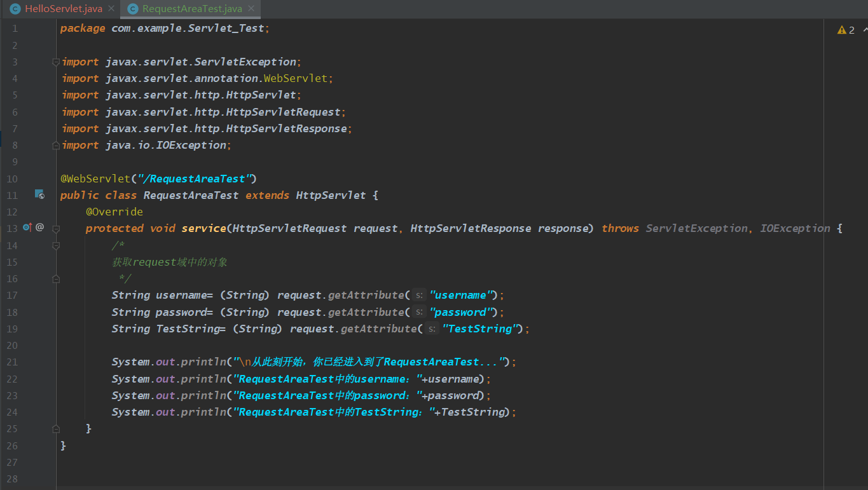Click the class closing brace on line 26
The width and height of the screenshot is (868, 490).
[64, 446]
